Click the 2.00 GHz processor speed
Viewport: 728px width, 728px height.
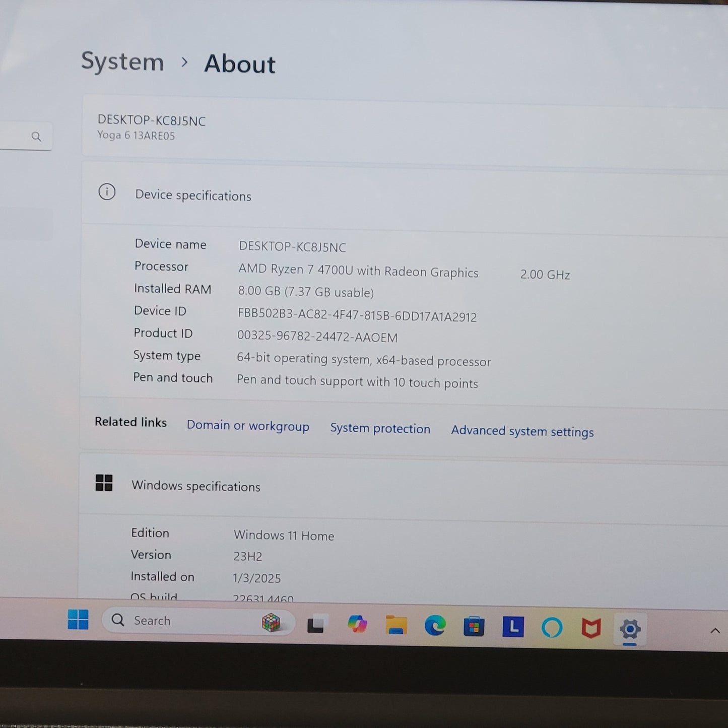[x=545, y=275]
